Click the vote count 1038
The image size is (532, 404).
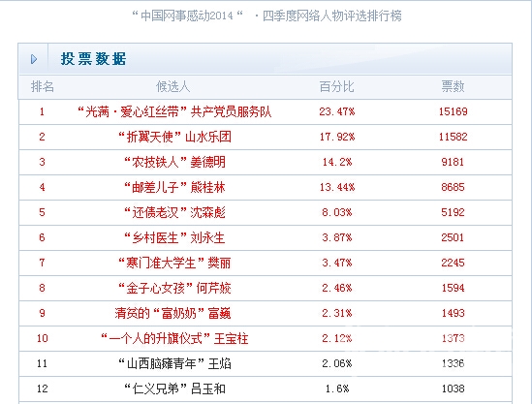point(453,388)
